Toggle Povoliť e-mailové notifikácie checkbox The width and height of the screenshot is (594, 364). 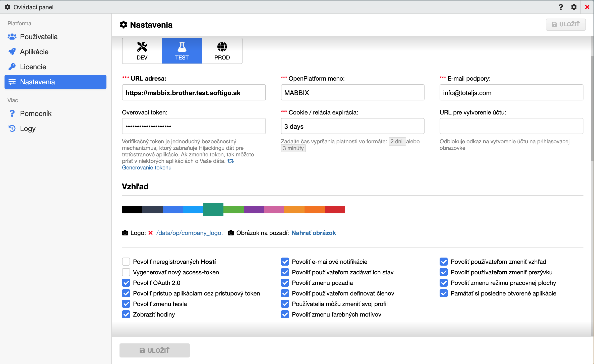(285, 262)
